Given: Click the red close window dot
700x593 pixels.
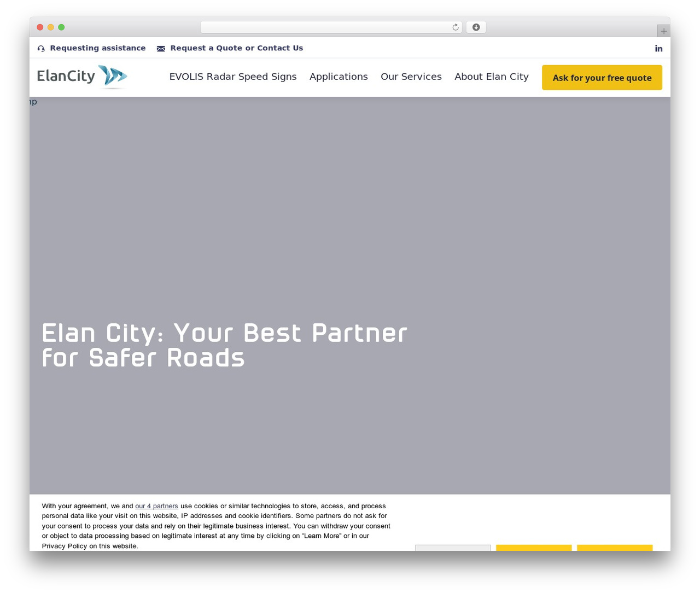Looking at the screenshot, I should tap(40, 27).
